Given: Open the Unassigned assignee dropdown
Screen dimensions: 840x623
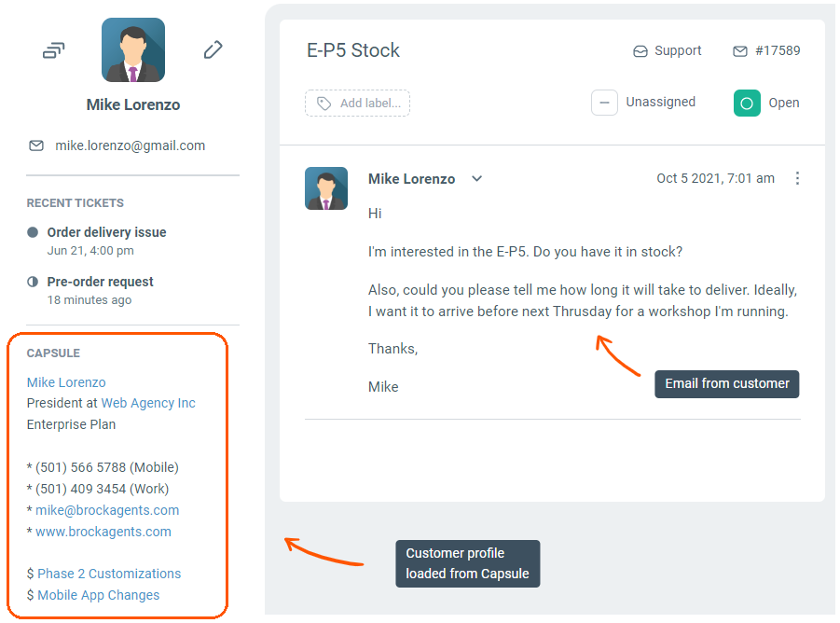Looking at the screenshot, I should coord(660,103).
